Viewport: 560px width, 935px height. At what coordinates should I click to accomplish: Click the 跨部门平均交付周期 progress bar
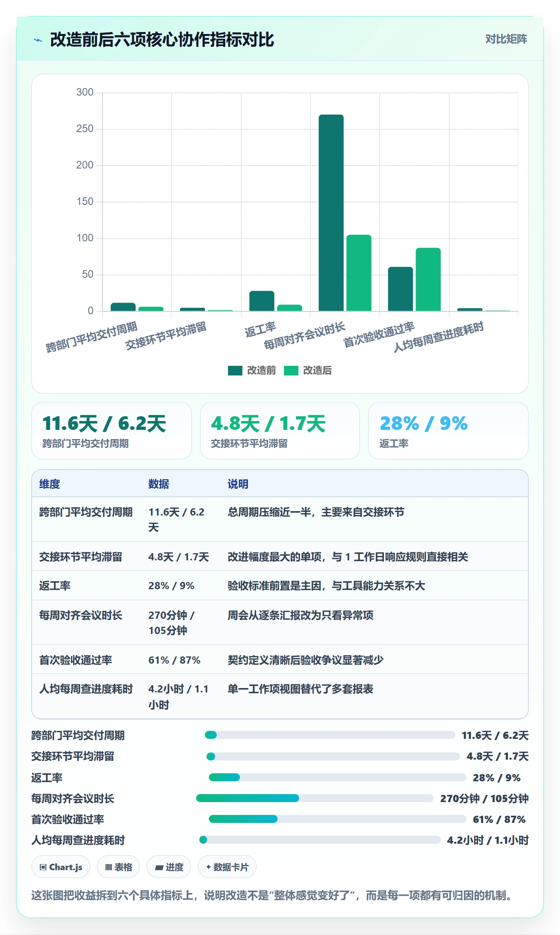[330, 735]
